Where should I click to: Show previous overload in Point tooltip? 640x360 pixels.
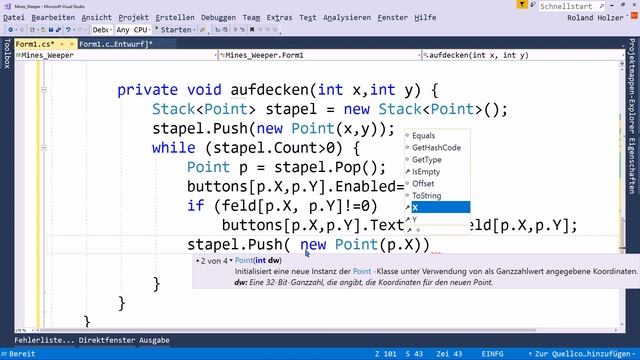click(x=198, y=260)
